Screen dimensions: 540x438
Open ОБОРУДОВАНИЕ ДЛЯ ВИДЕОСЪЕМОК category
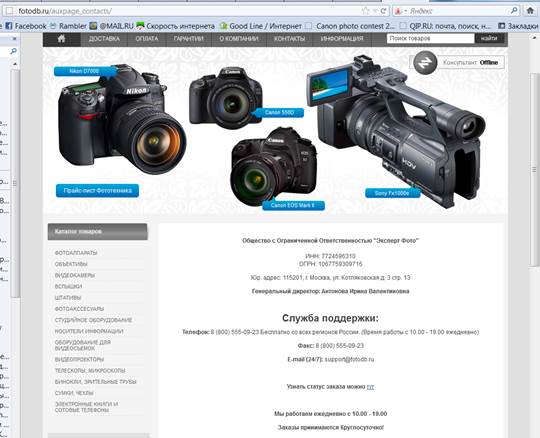pyautogui.click(x=83, y=345)
